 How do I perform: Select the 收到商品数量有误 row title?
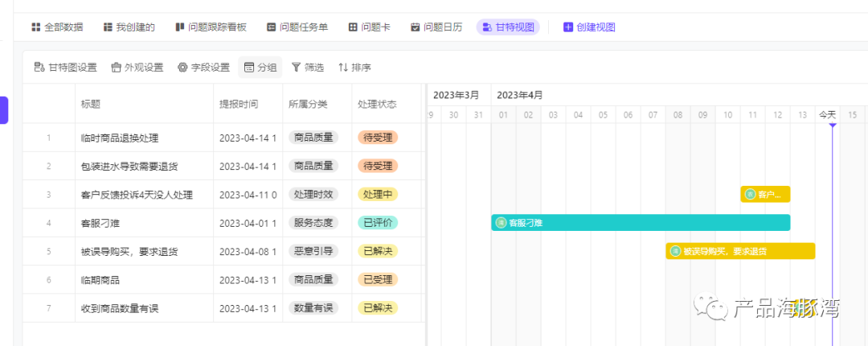[x=120, y=309]
